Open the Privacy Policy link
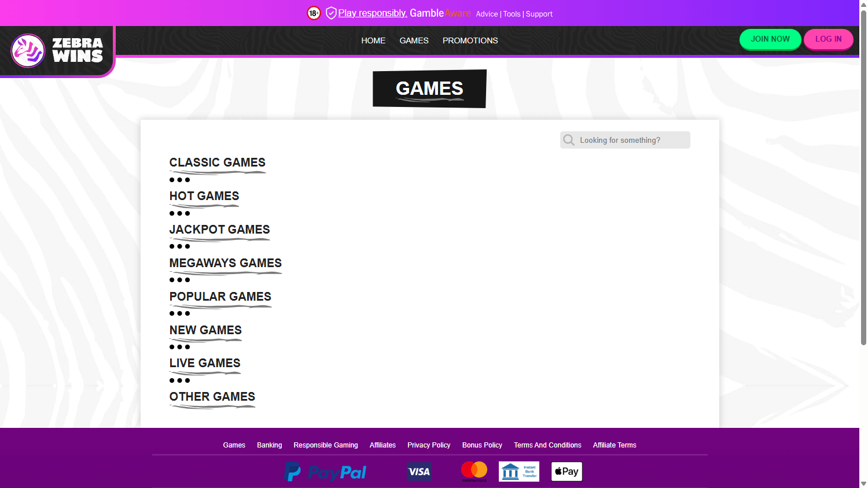The height and width of the screenshot is (488, 868). point(429,445)
